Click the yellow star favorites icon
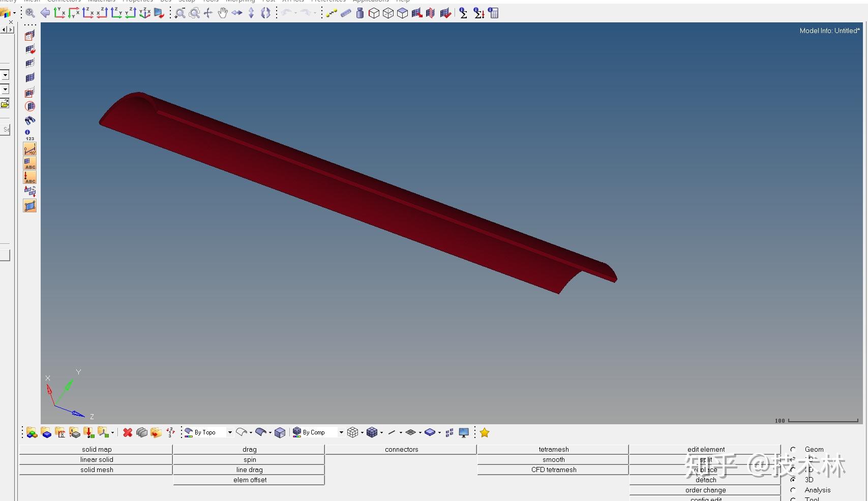Image resolution: width=868 pixels, height=501 pixels. coord(485,432)
